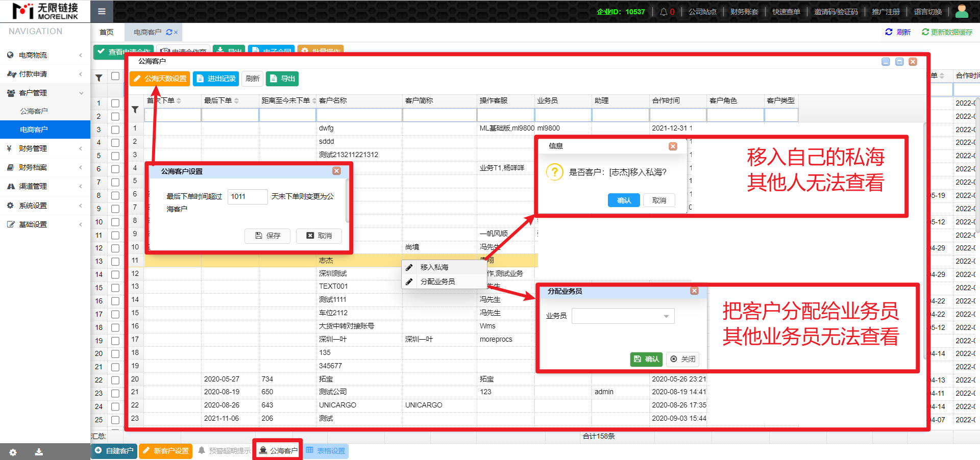Click 更新数据缓存
The image size is (980, 460).
coord(947,32)
